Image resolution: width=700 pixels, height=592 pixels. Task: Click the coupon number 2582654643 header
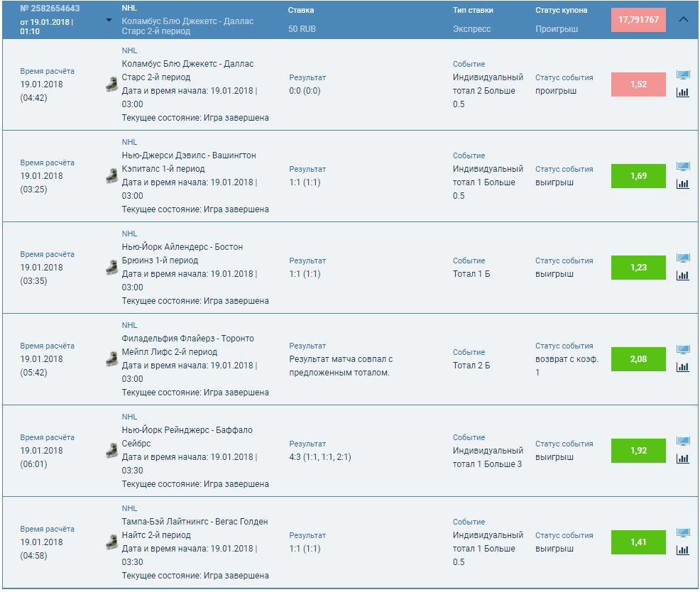(50, 9)
